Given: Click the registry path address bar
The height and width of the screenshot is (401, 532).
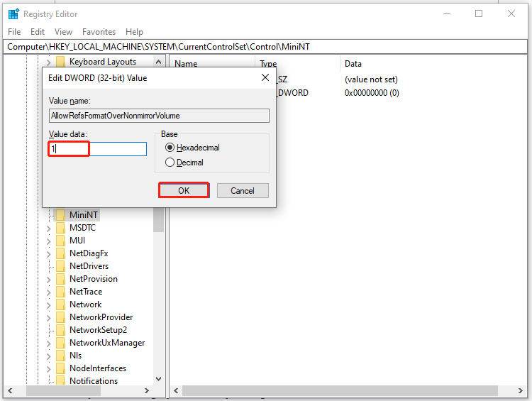Looking at the screenshot, I should pyautogui.click(x=265, y=47).
